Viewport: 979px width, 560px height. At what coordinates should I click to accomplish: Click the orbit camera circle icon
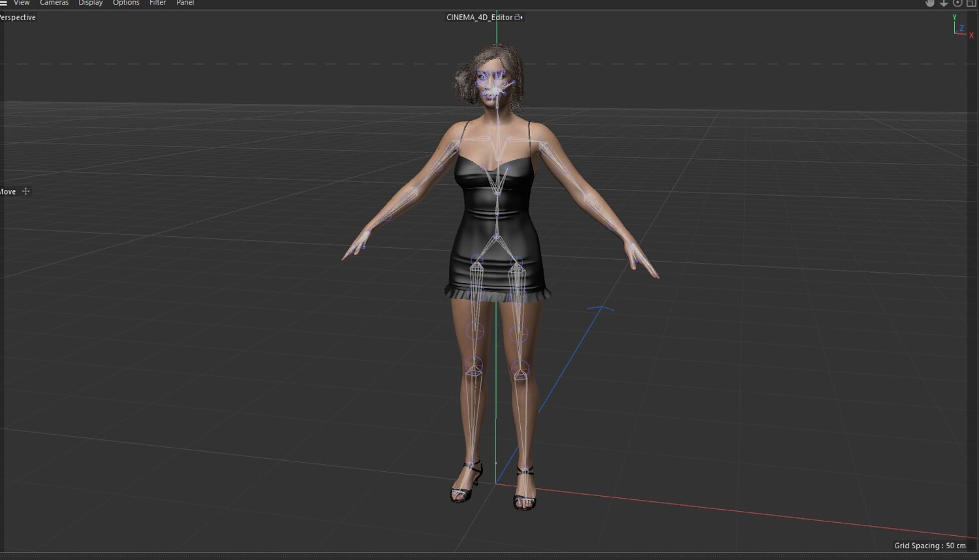pos(957,3)
